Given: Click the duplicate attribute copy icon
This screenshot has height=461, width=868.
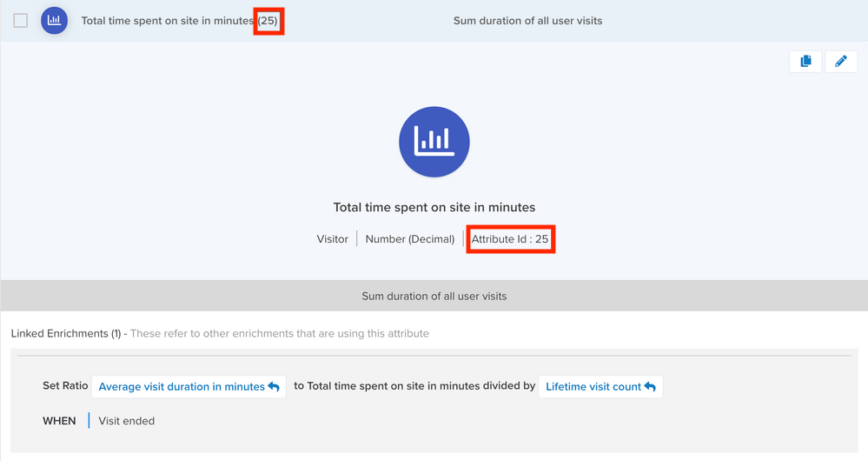Looking at the screenshot, I should click(x=805, y=61).
